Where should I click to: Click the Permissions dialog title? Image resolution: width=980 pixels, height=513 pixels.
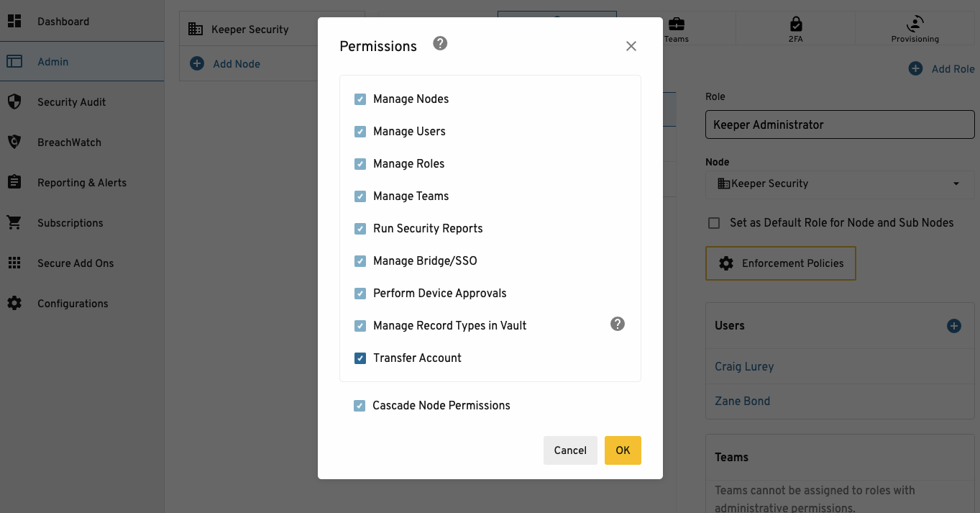click(x=378, y=46)
